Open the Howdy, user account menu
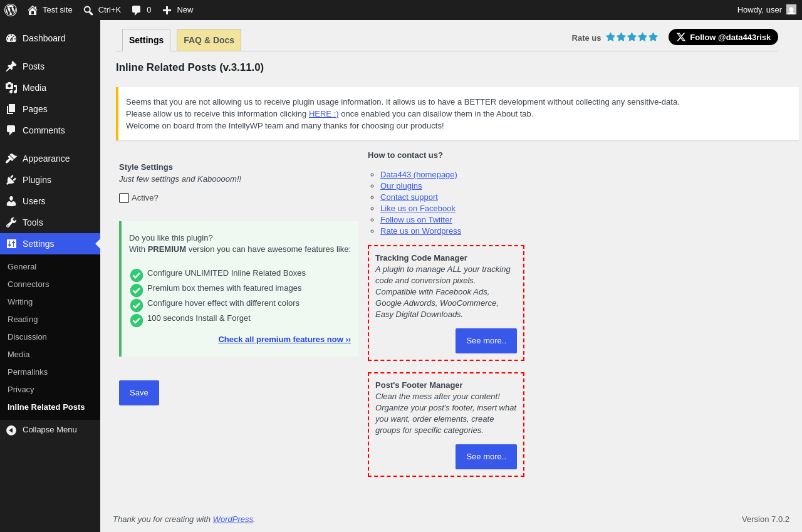The width and height of the screenshot is (802, 532). 767,10
